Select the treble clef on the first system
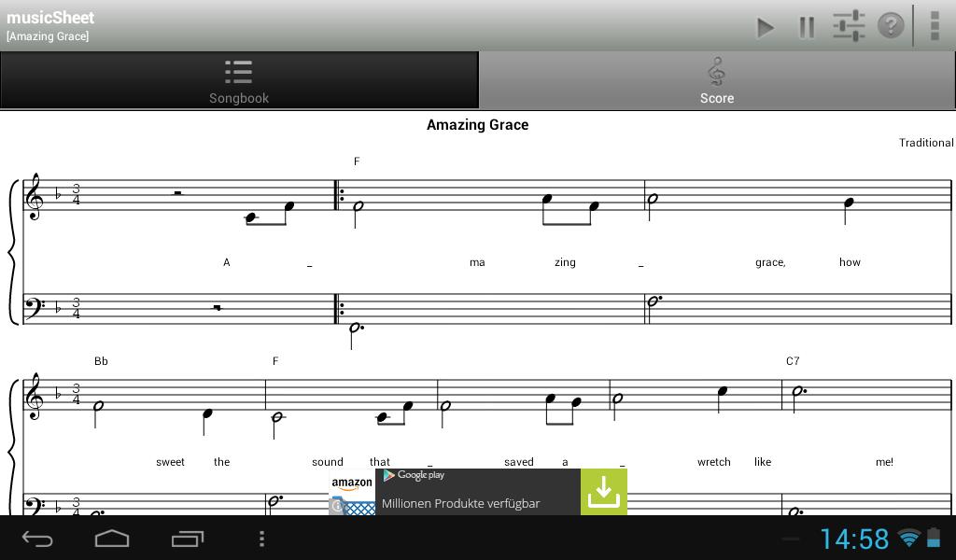 34,196
